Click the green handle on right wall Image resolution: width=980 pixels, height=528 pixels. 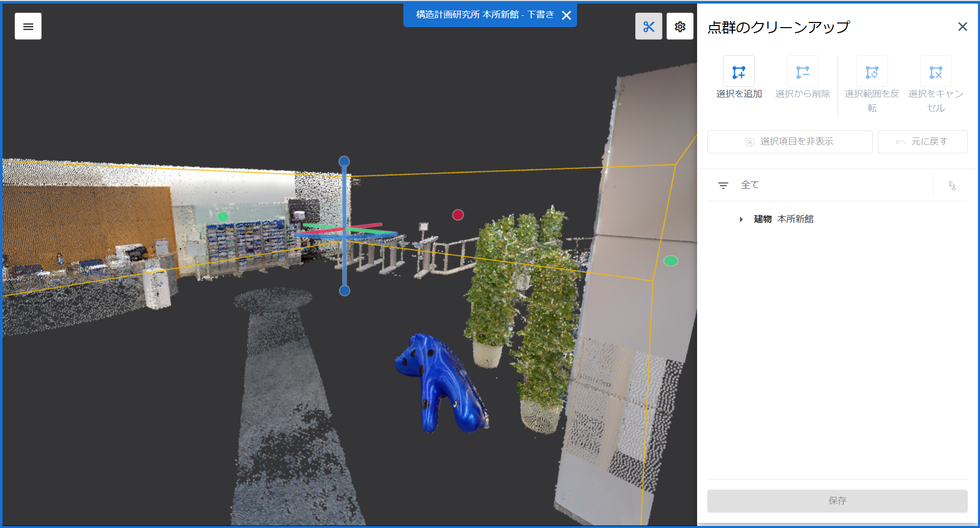click(x=671, y=261)
